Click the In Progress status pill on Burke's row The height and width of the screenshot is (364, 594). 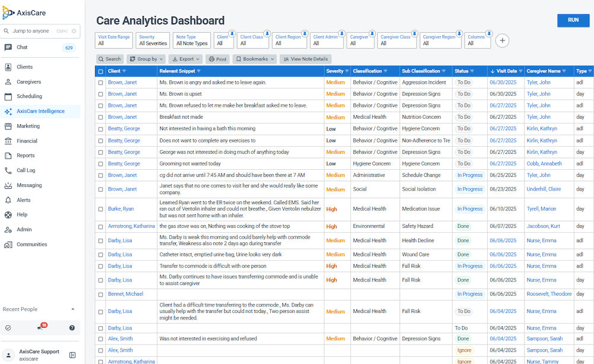pos(470,208)
